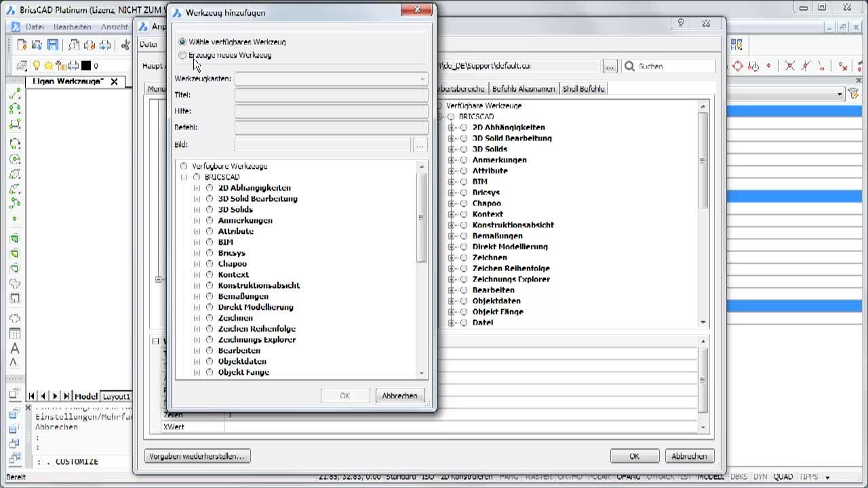Collapse BRICSCAD node in front dialog tree
This screenshot has height=488, width=868.
click(184, 177)
